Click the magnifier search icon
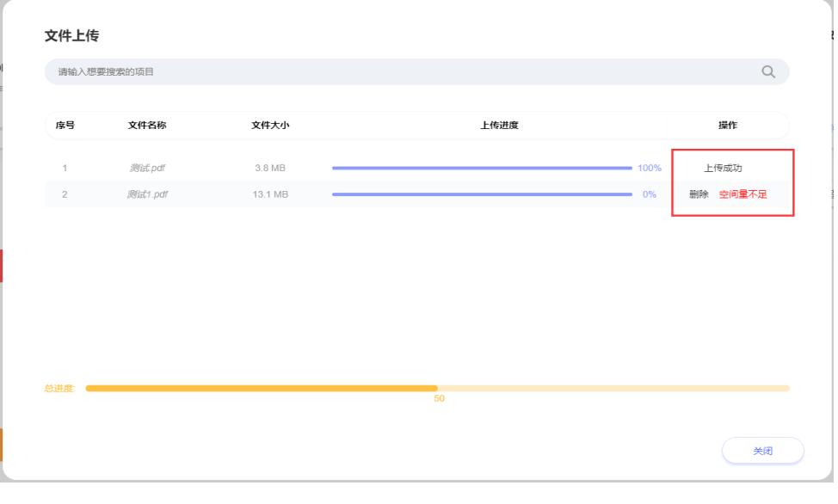This screenshot has width=838, height=504. click(x=768, y=71)
